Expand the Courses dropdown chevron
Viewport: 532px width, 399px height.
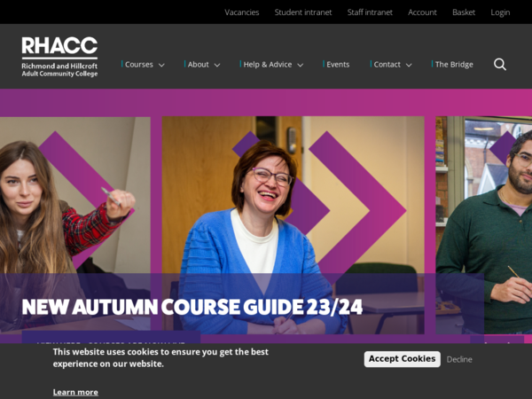point(162,65)
